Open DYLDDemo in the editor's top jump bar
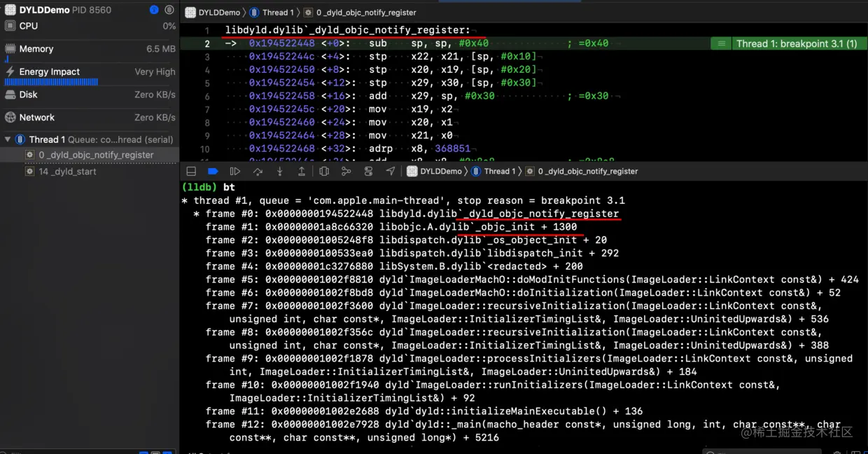The width and height of the screenshot is (868, 454). click(212, 13)
